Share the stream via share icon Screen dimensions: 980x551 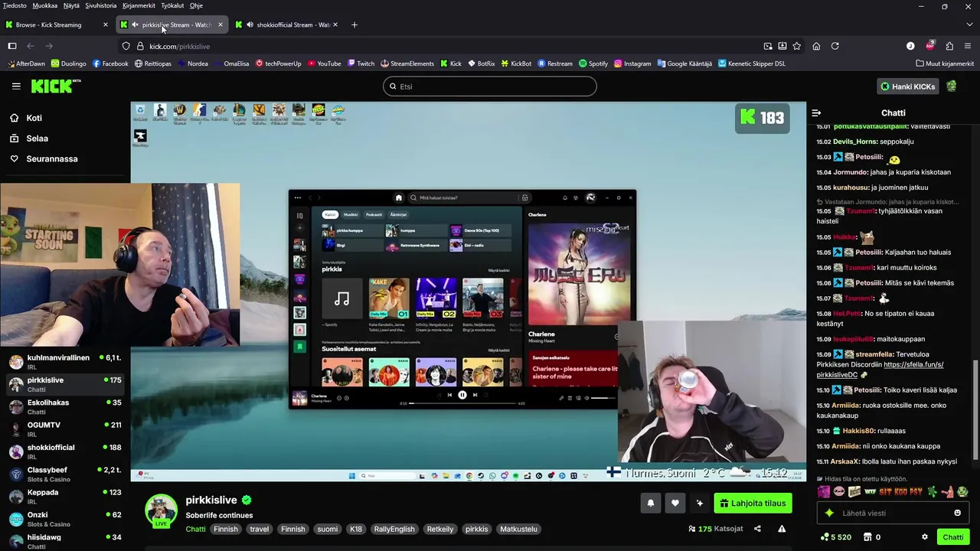(757, 528)
